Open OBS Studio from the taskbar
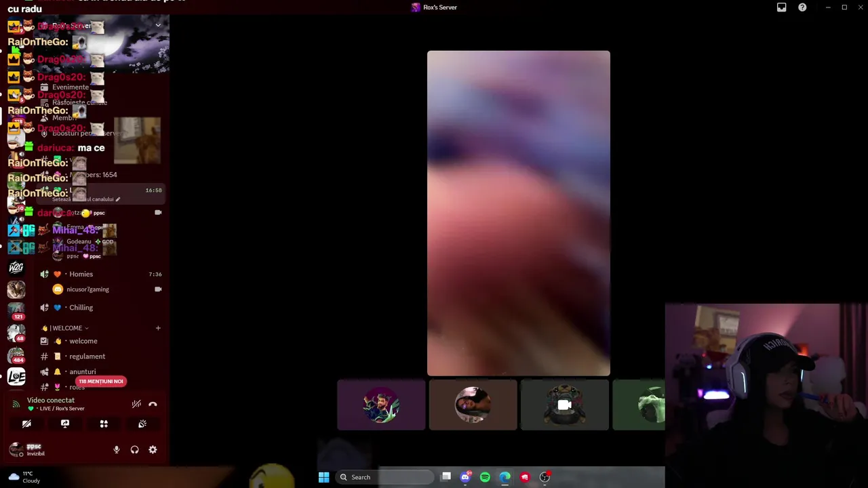 click(545, 477)
